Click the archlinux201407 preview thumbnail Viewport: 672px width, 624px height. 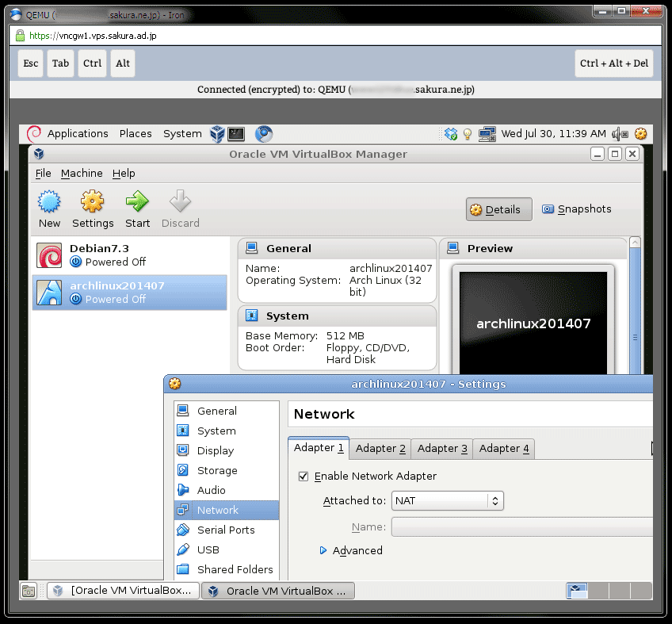tap(533, 323)
